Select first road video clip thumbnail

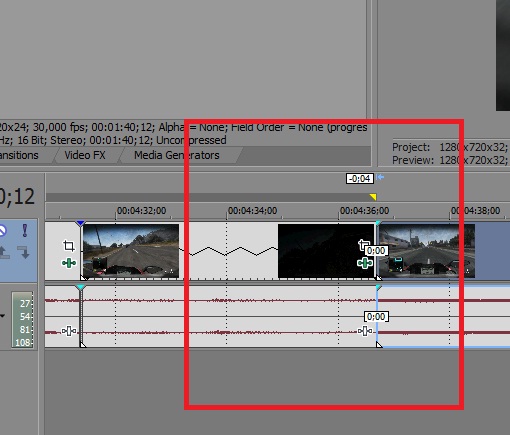(131, 251)
